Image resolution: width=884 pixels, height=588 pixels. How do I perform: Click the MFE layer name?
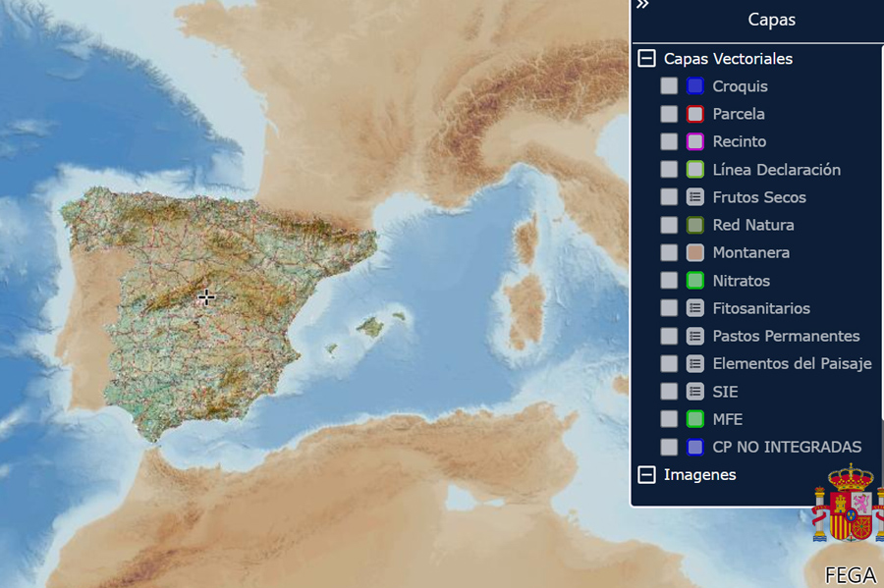pyautogui.click(x=728, y=419)
